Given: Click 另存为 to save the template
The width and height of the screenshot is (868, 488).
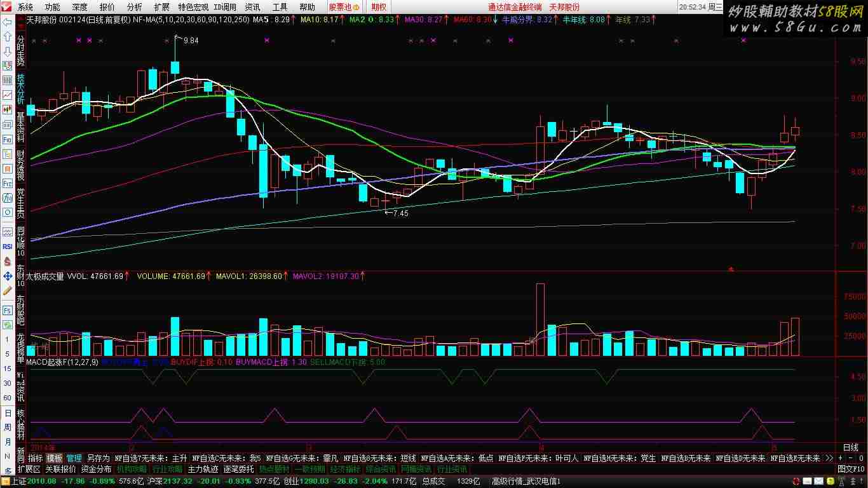Looking at the screenshot, I should point(98,458).
